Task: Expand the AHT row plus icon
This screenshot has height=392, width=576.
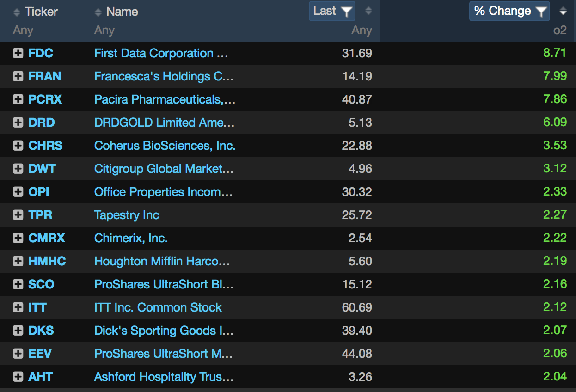Action: click(x=18, y=377)
